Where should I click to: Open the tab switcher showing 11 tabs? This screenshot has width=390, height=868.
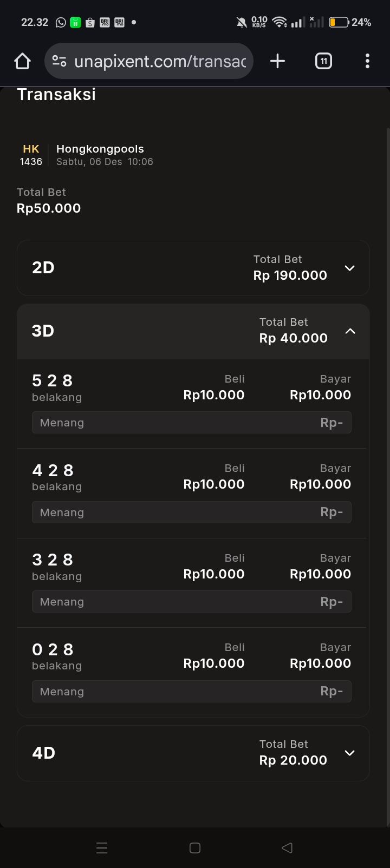(323, 61)
